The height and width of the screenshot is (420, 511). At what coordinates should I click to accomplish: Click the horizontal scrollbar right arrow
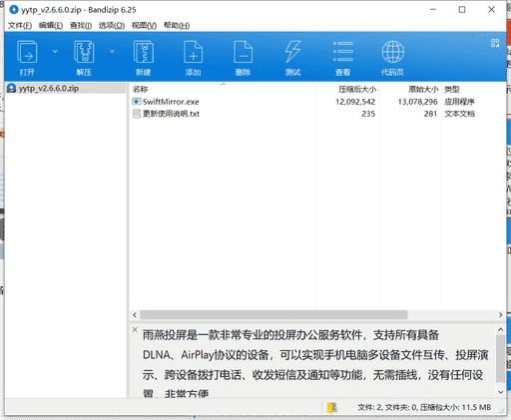[x=500, y=314]
